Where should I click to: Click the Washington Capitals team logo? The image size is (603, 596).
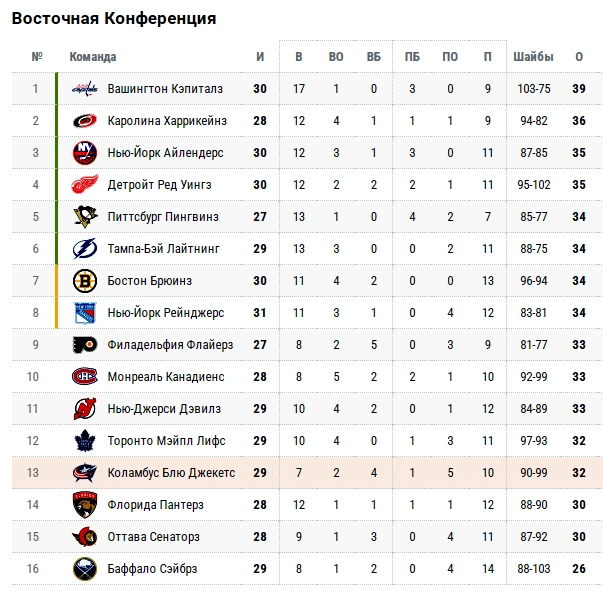[x=85, y=89]
